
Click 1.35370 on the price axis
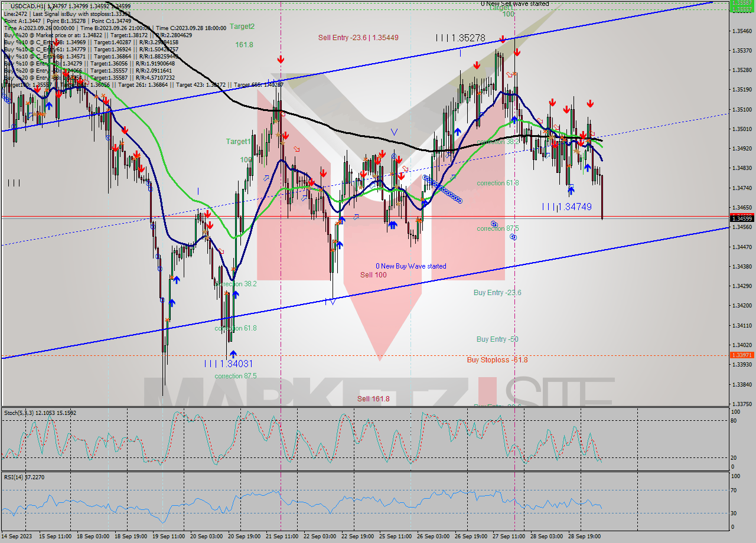pyautogui.click(x=742, y=50)
